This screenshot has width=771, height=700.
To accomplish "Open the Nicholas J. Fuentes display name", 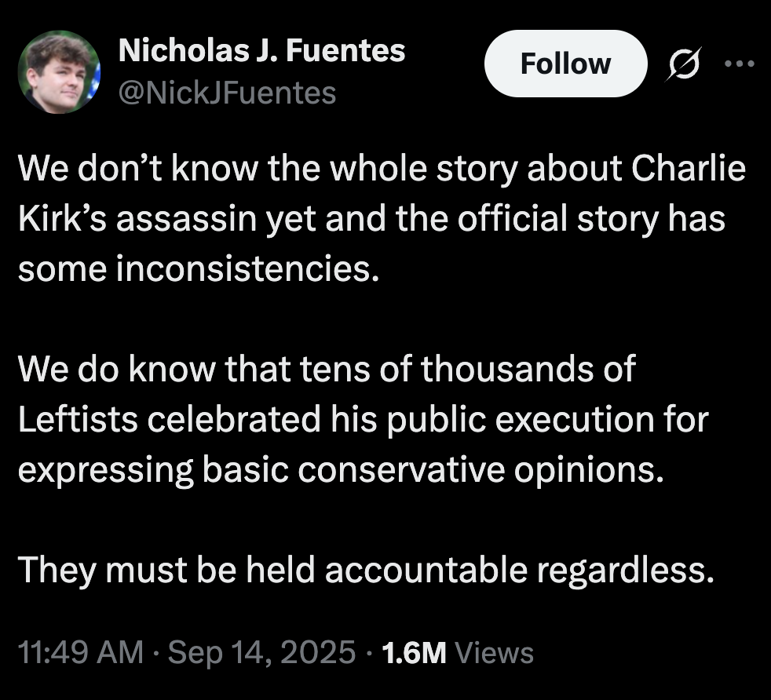I will (261, 51).
